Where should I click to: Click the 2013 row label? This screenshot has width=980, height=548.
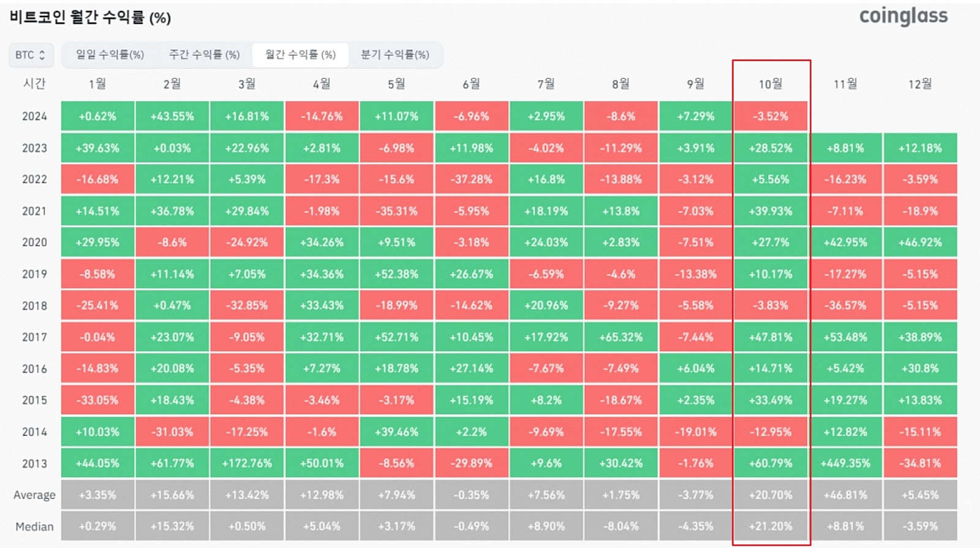[34, 463]
